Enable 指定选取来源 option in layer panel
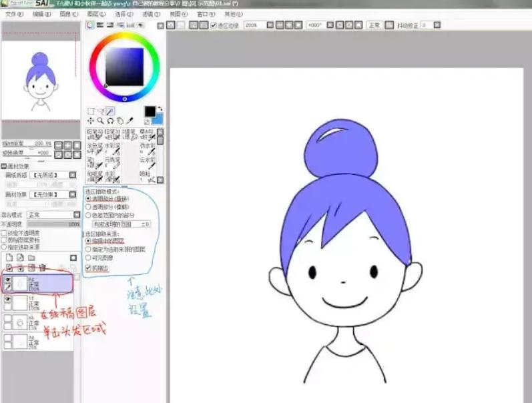Viewport: 532px width, 403px height. (x=4, y=247)
